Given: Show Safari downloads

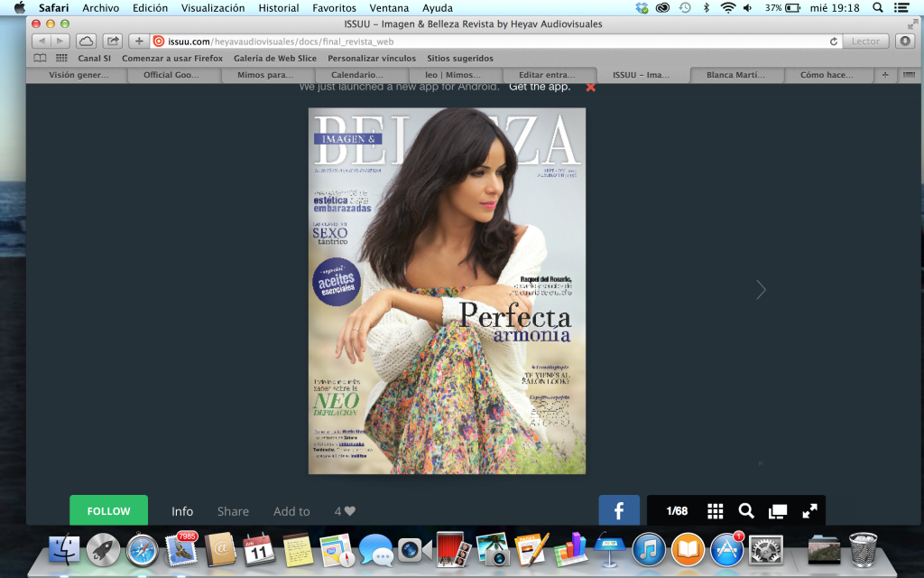Looking at the screenshot, I should click(905, 42).
